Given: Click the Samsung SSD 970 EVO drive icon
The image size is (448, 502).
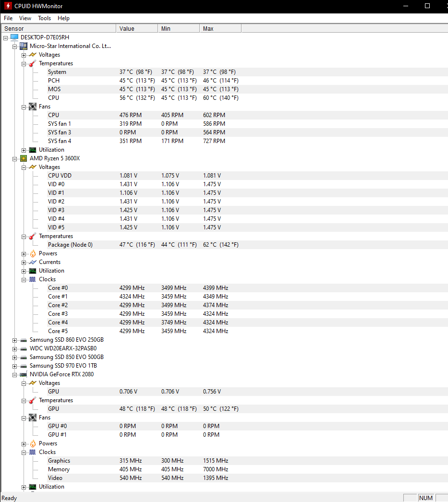Looking at the screenshot, I should (24, 366).
